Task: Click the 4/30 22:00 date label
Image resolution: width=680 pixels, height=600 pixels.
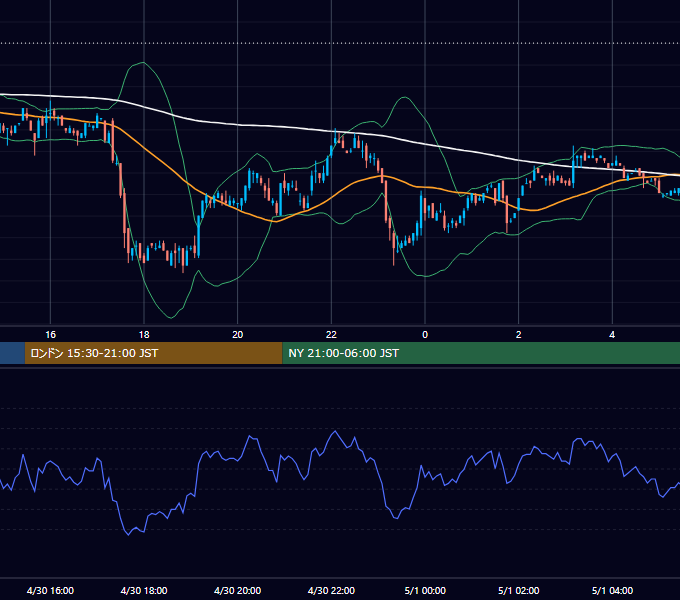Action: click(x=331, y=590)
